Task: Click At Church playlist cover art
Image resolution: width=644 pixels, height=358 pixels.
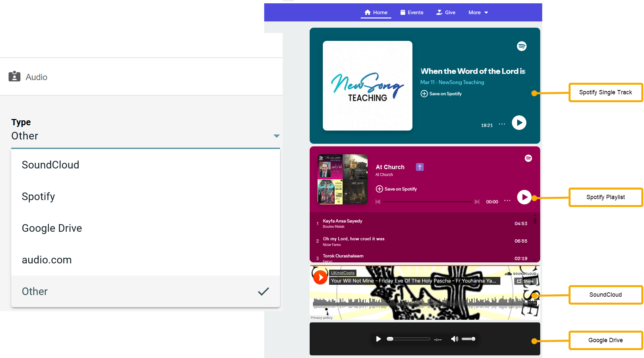Action: [342, 179]
